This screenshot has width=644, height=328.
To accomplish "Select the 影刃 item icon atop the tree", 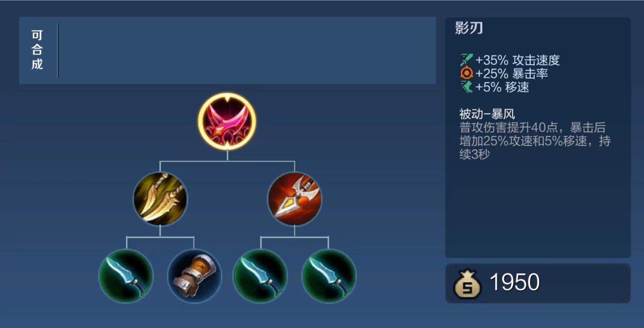I will coord(227,121).
